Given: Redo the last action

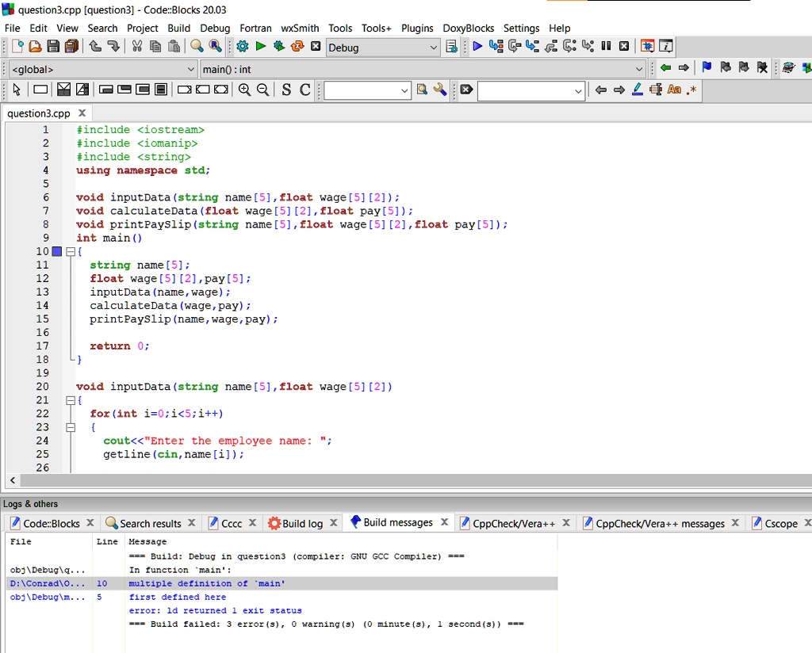Looking at the screenshot, I should tap(113, 47).
